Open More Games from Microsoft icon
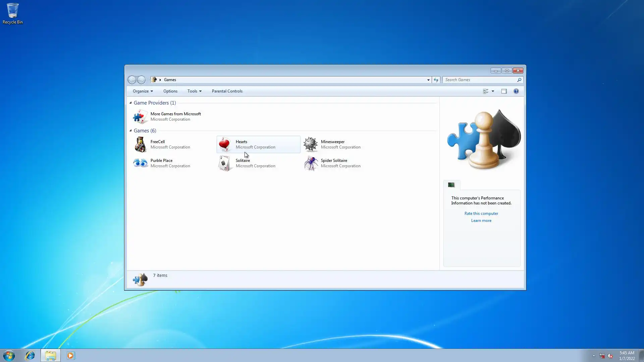 tap(140, 117)
